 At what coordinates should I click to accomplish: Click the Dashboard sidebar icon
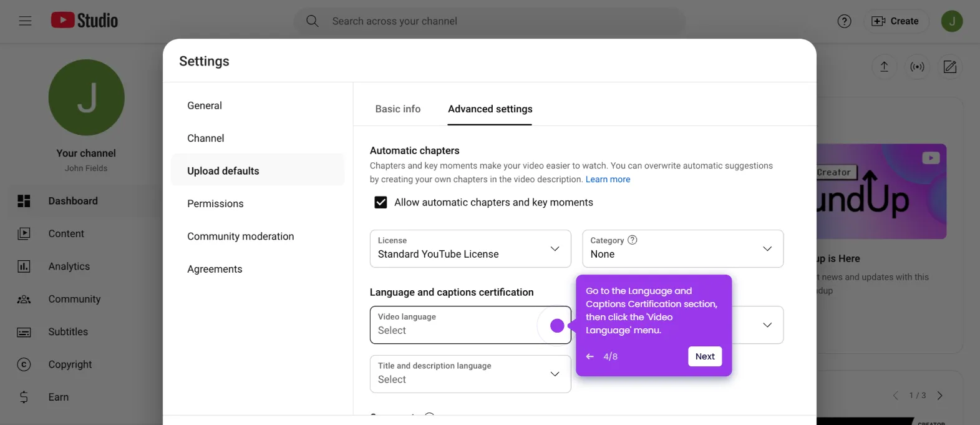(x=24, y=201)
